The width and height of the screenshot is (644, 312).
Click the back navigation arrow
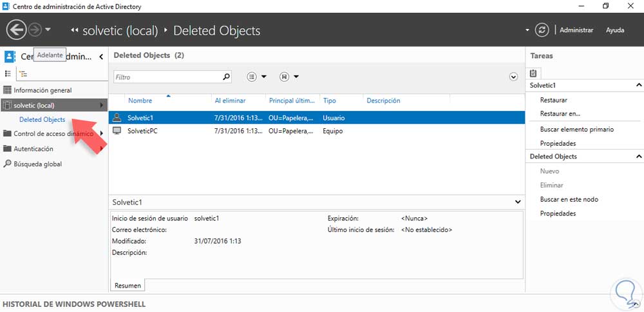[16, 30]
